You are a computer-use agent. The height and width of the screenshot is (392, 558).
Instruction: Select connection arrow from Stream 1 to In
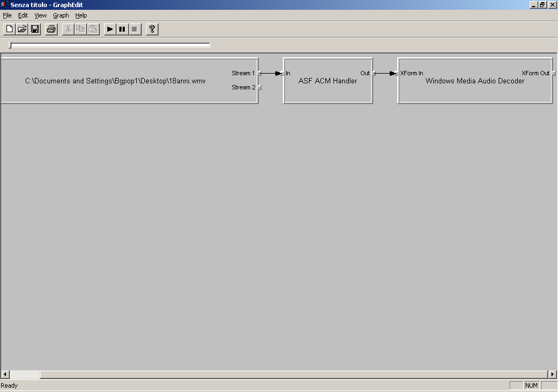pyautogui.click(x=271, y=74)
